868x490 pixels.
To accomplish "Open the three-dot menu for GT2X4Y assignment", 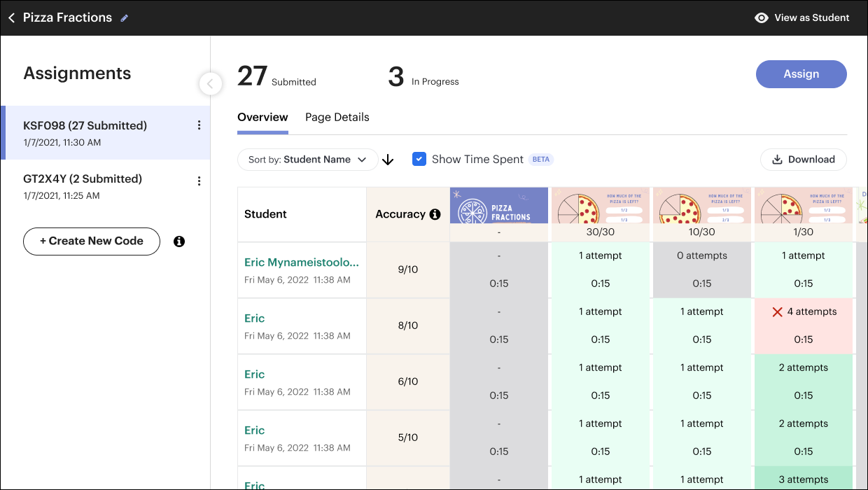I will pyautogui.click(x=199, y=181).
